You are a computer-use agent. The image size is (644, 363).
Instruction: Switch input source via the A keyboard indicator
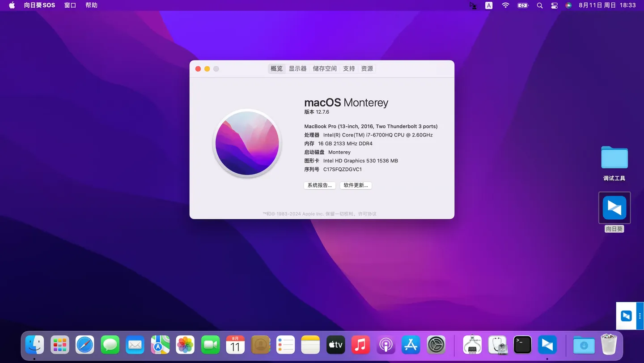[x=488, y=5]
